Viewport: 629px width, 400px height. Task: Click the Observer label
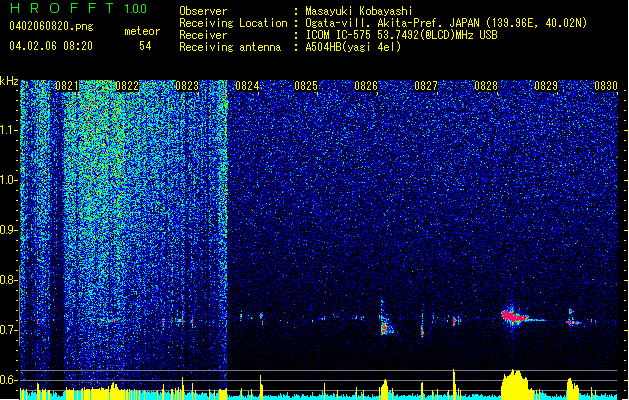(x=203, y=11)
